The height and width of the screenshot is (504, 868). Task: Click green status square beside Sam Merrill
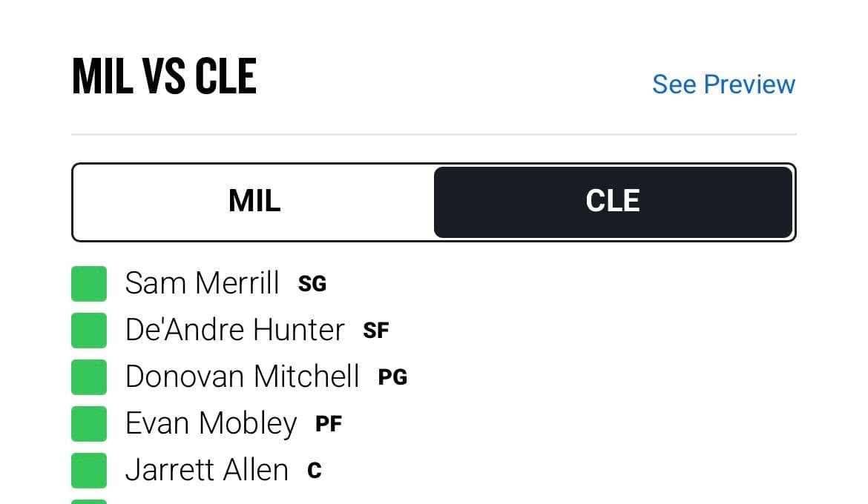point(89,284)
